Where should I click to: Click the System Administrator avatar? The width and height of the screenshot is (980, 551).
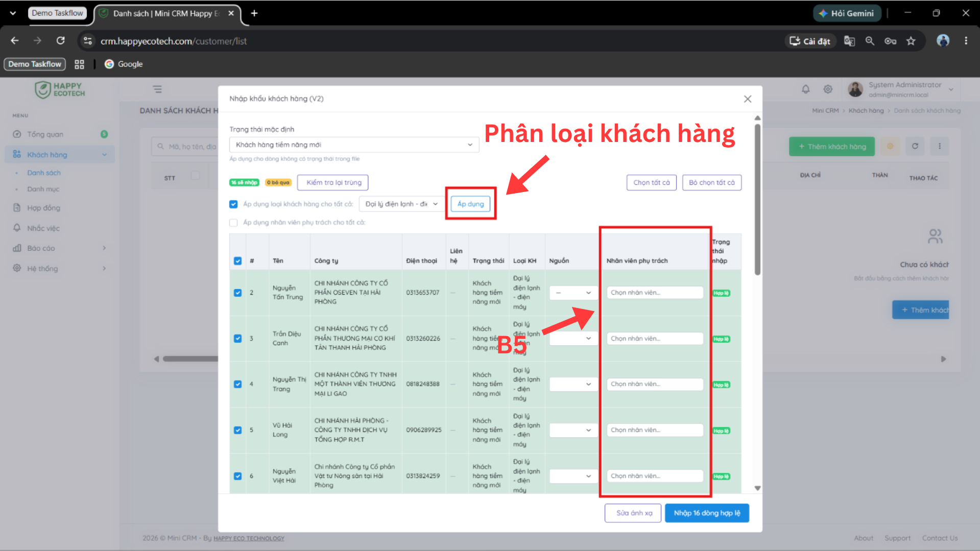[x=855, y=89]
